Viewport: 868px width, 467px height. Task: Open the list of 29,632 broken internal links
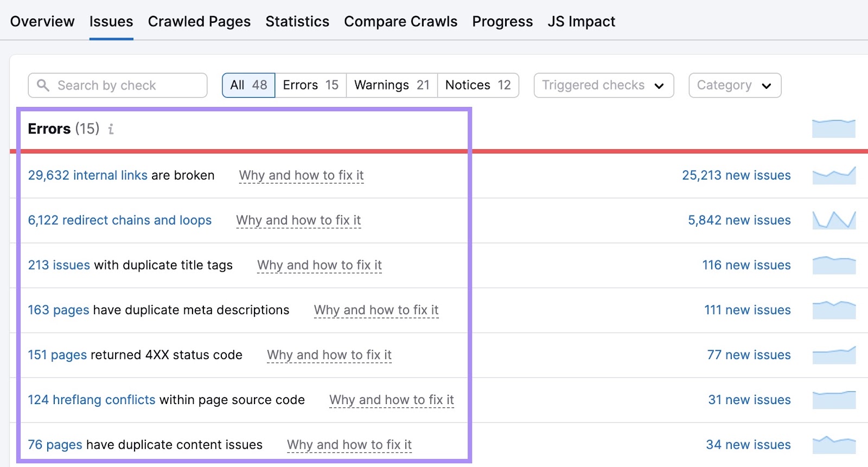(88, 175)
